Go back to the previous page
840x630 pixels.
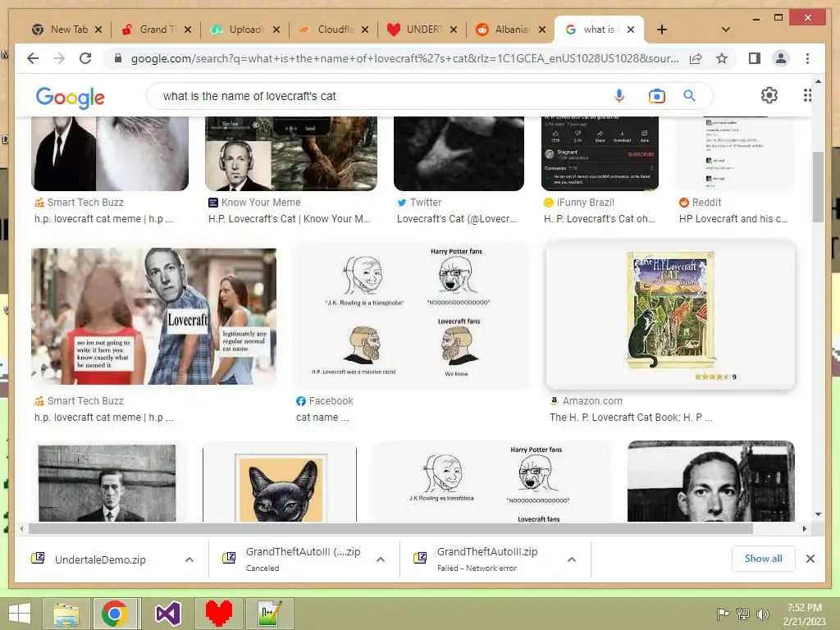[x=33, y=58]
